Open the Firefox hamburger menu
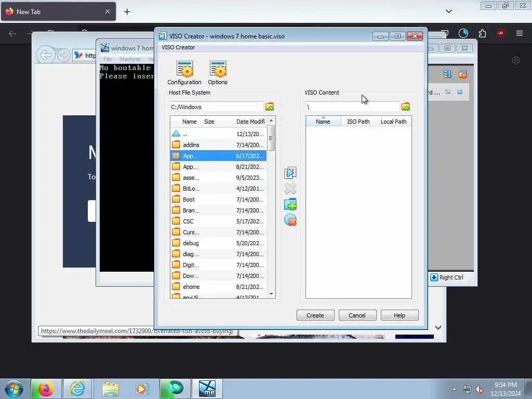Screen dimensions: 532x399 click(519, 33)
